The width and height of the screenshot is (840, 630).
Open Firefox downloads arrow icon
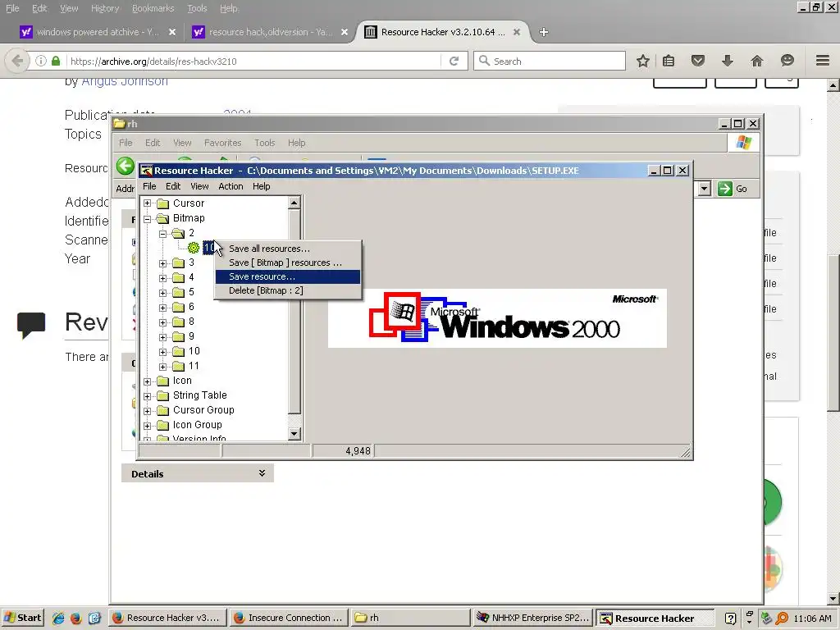727,61
